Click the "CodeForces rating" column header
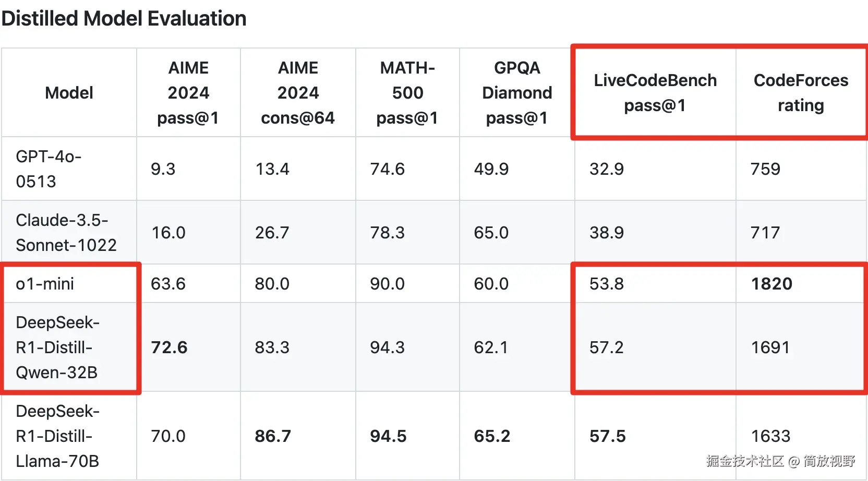This screenshot has height=481, width=868. click(x=801, y=93)
